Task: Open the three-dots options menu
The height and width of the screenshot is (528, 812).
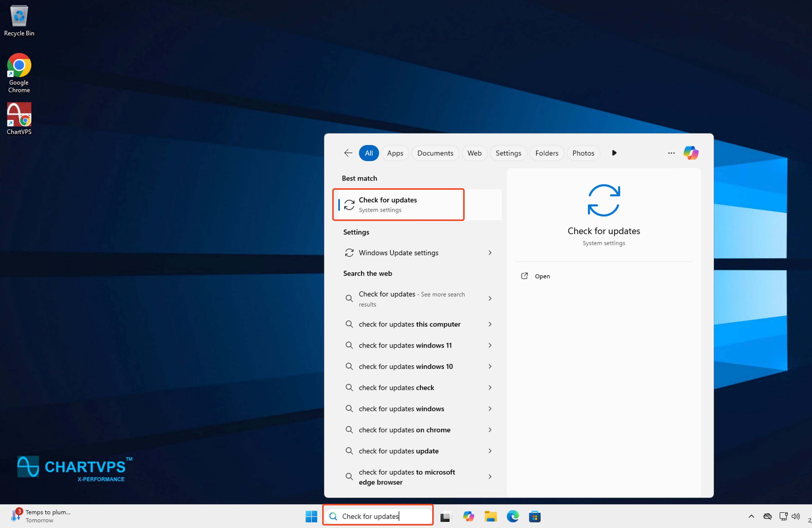Action: click(x=671, y=153)
